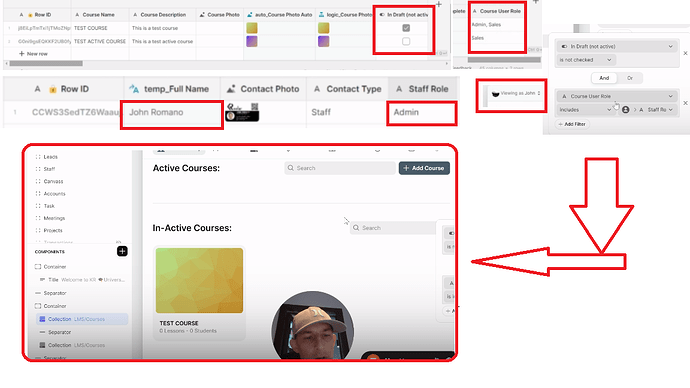Click the purple auto_Course Photo swatch for TEST ACTIVE COURSE

pyautogui.click(x=252, y=41)
